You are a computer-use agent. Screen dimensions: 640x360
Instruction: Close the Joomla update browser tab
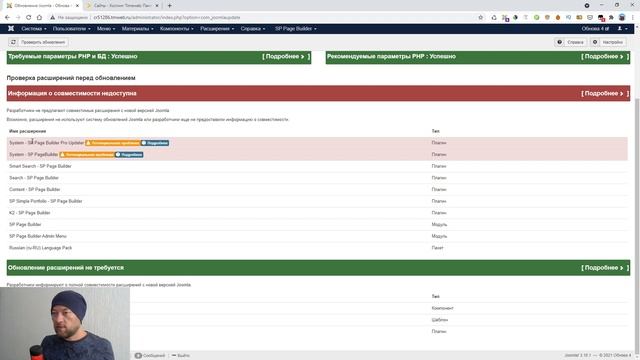click(x=77, y=6)
